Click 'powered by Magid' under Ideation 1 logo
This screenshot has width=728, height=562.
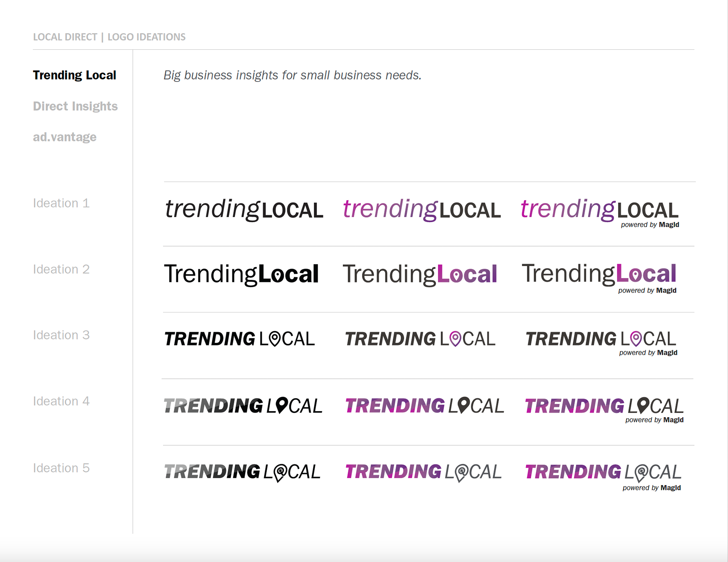point(650,224)
